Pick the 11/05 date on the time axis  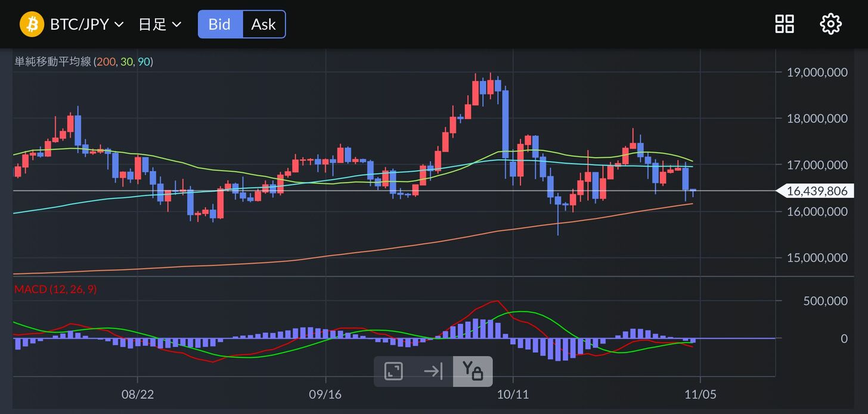700,394
